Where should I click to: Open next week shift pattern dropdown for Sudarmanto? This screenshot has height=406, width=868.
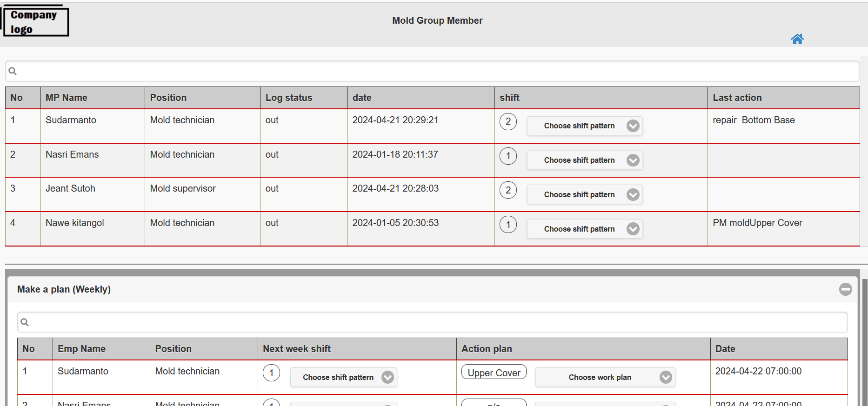pos(343,377)
